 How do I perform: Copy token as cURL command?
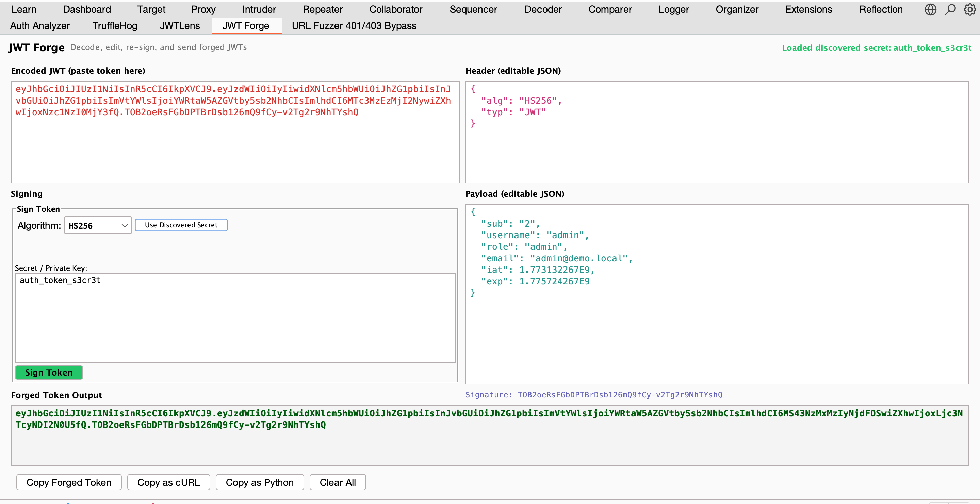coord(168,482)
